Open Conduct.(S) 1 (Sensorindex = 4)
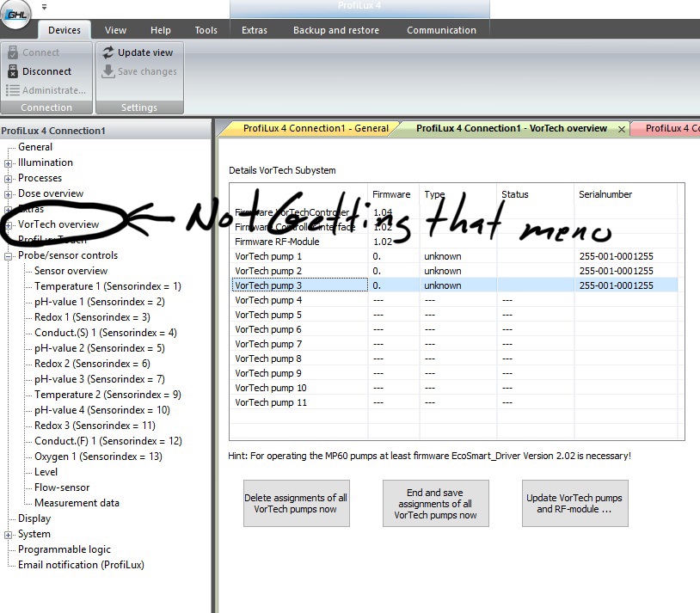The image size is (700, 613). [106, 333]
